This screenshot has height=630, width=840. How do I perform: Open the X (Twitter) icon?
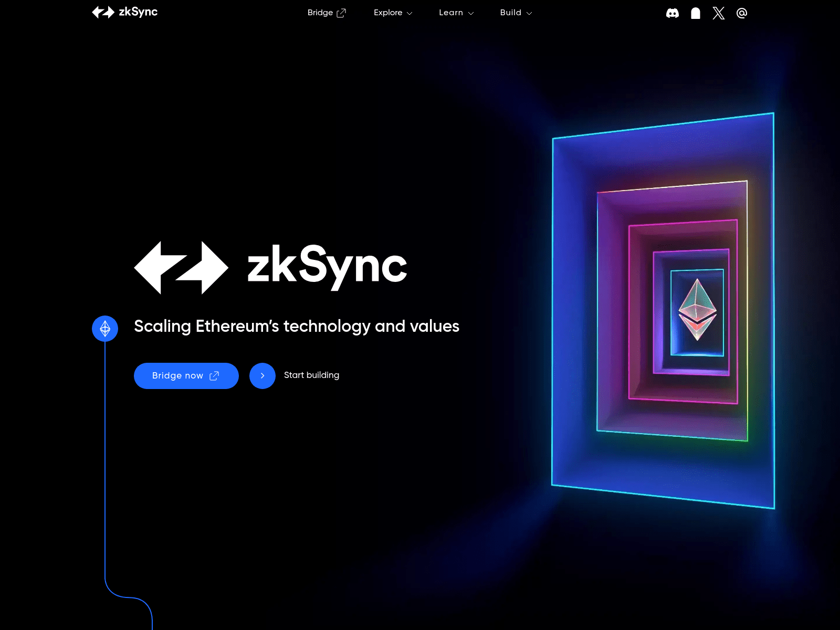pos(719,13)
